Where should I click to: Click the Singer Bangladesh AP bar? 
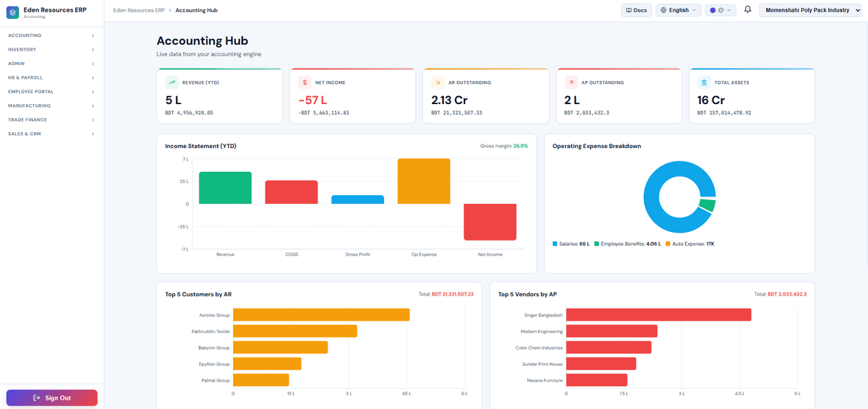(x=659, y=315)
